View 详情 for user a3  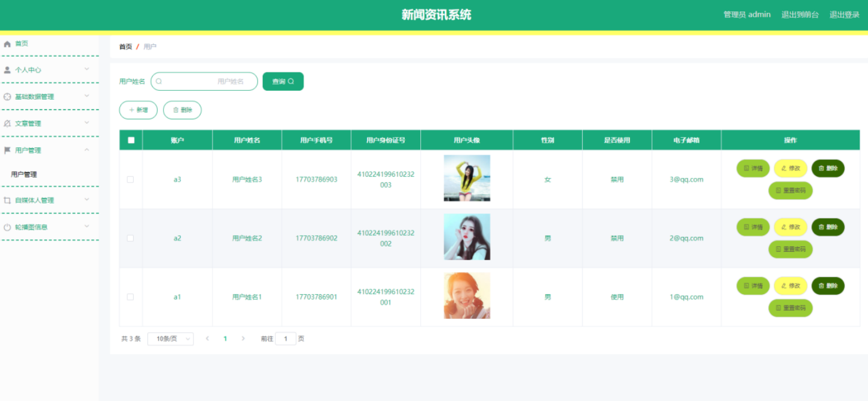click(753, 168)
